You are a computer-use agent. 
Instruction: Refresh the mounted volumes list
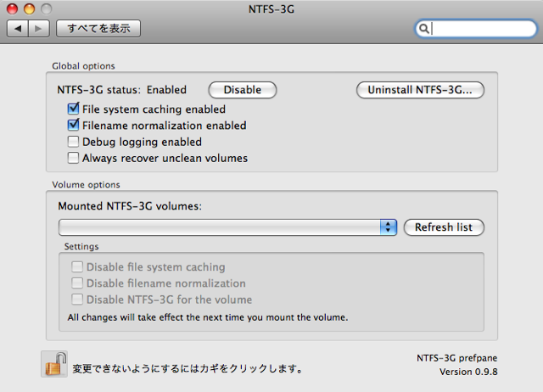444,227
